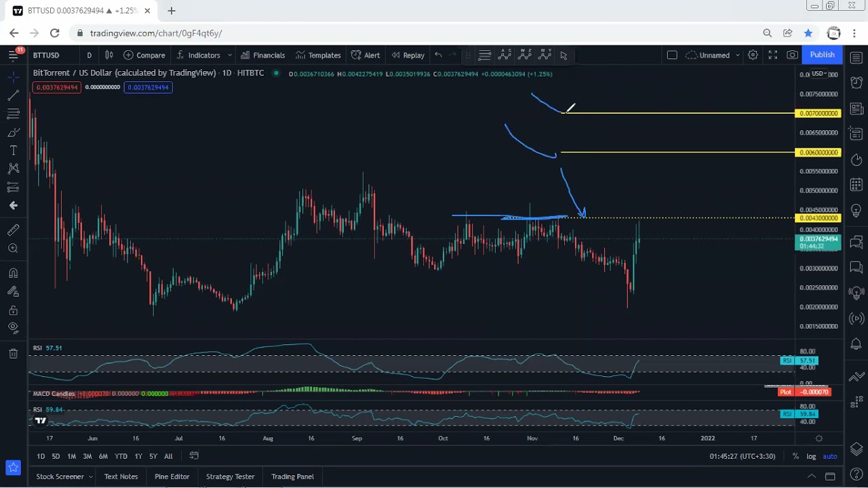Toggle hide all drawings eye icon

pyautogui.click(x=13, y=328)
